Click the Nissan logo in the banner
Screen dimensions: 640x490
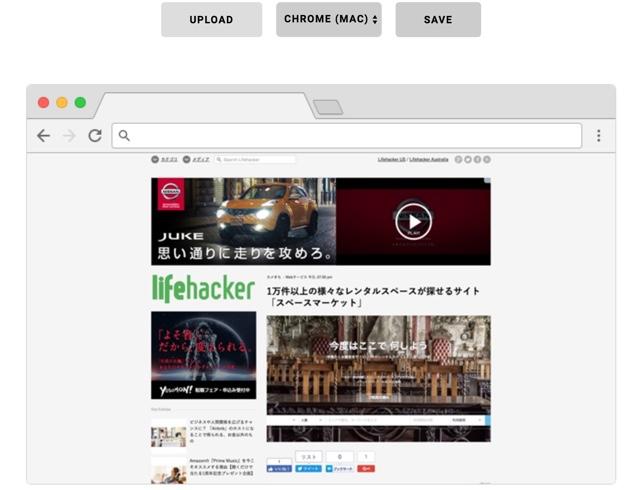(x=171, y=192)
